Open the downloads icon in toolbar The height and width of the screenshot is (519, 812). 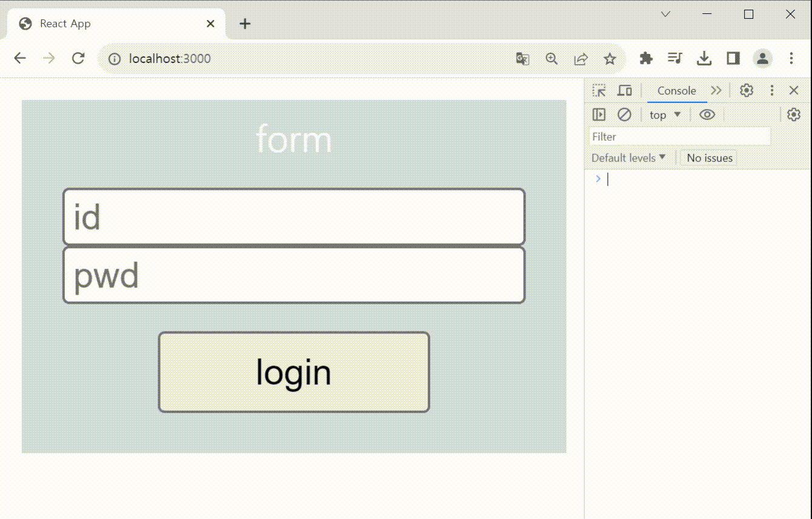[704, 58]
